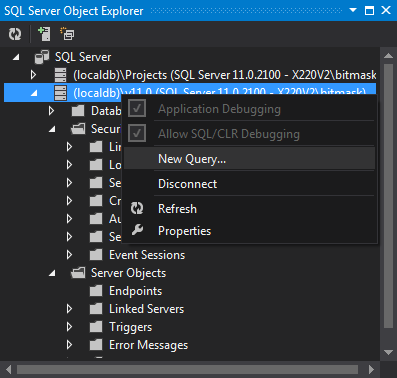Close the SQL Server Object Explorer panel
The image size is (397, 378).
click(x=386, y=10)
